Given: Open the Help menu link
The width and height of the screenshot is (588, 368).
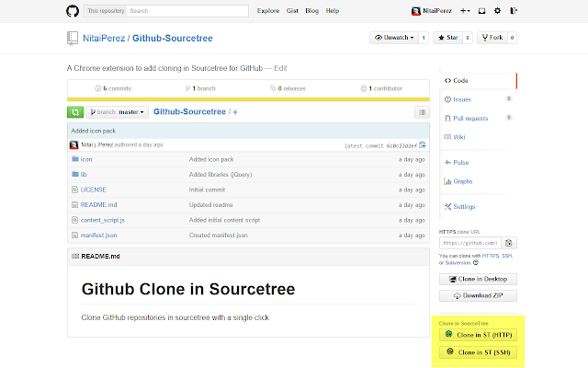Looking at the screenshot, I should point(333,11).
